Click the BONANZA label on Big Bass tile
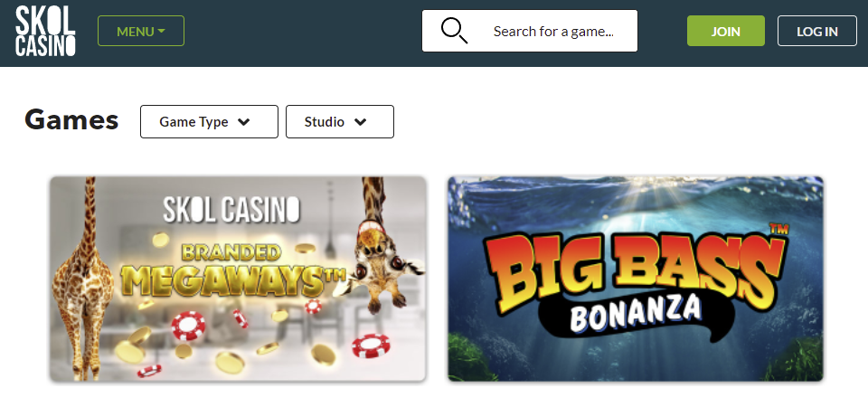 tap(635, 313)
